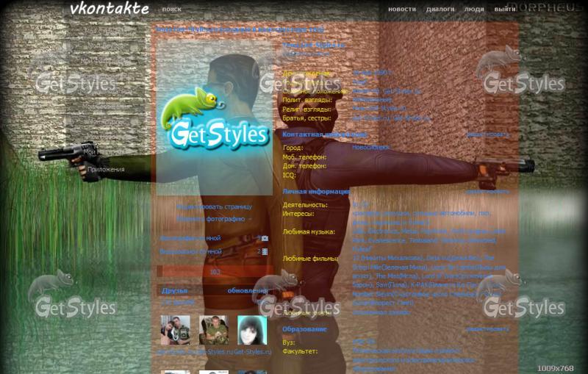Click the Контактная информация header
The height and width of the screenshot is (374, 588).
pos(325,134)
